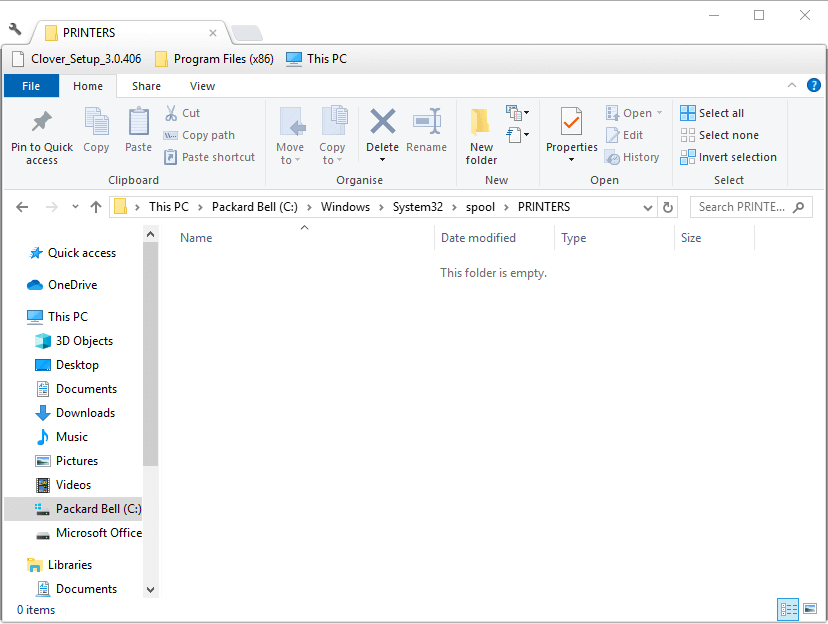Click the Properties checkmark icon
The height and width of the screenshot is (624, 828).
pos(571,121)
